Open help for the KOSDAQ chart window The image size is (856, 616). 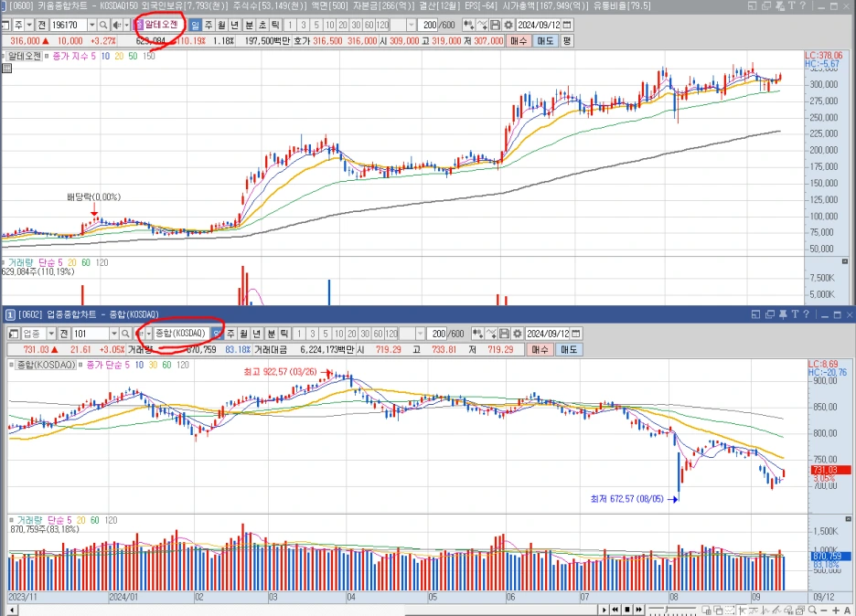point(806,314)
